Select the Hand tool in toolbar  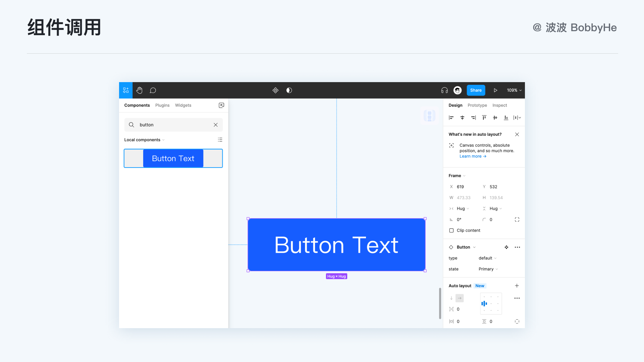[x=139, y=90]
